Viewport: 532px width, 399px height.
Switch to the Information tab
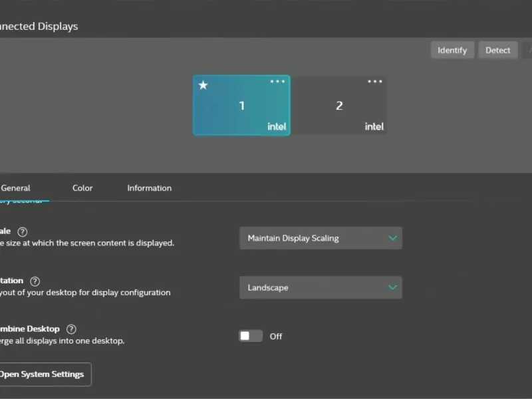coord(149,188)
